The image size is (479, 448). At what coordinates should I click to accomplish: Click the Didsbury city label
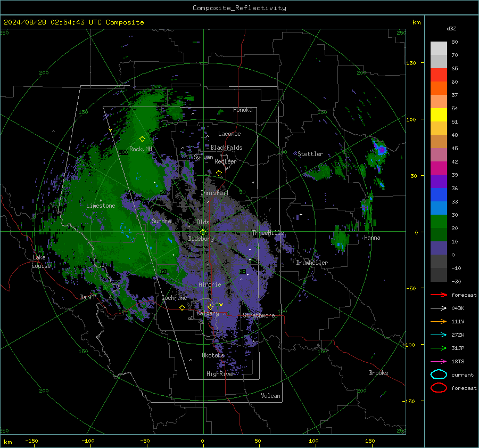(201, 239)
